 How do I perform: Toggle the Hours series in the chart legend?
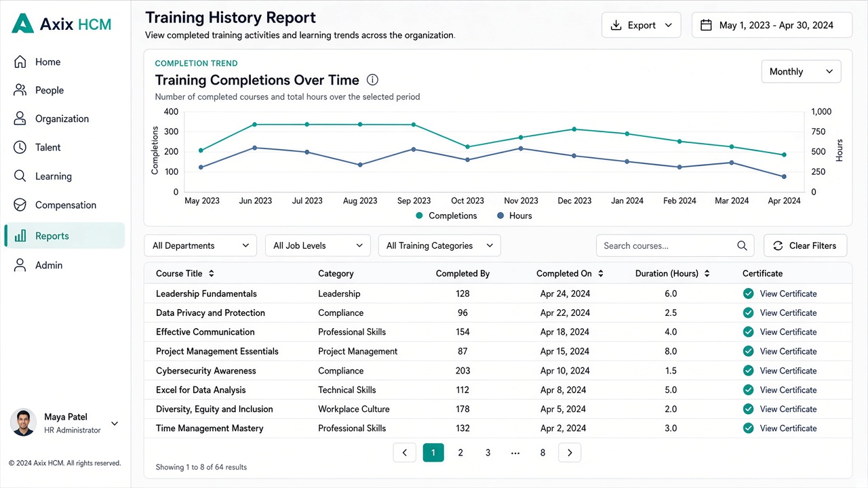[515, 216]
